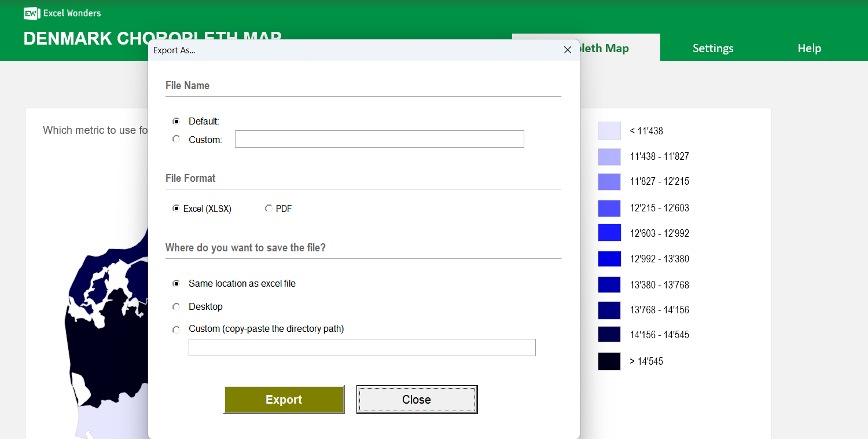Close the Export As dialog with X
The height and width of the screenshot is (439, 868).
coord(567,50)
